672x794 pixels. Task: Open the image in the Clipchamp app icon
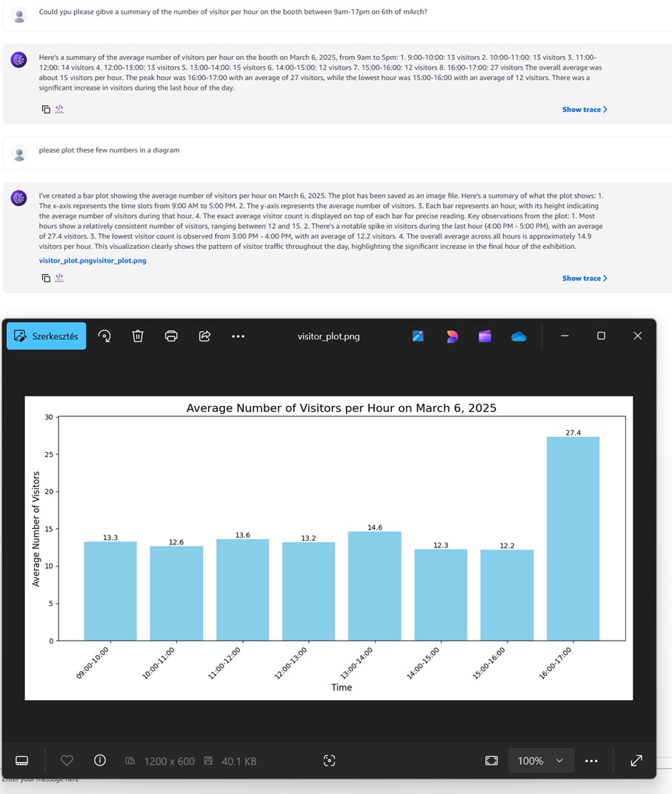(x=485, y=336)
